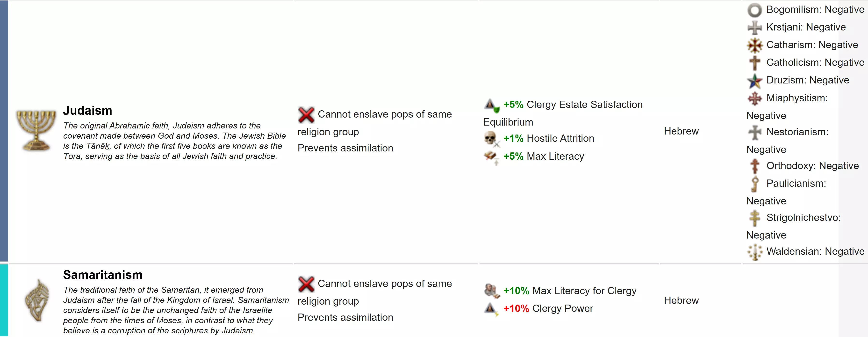Click the Hebrew label in Samaritanism row

pyautogui.click(x=681, y=300)
